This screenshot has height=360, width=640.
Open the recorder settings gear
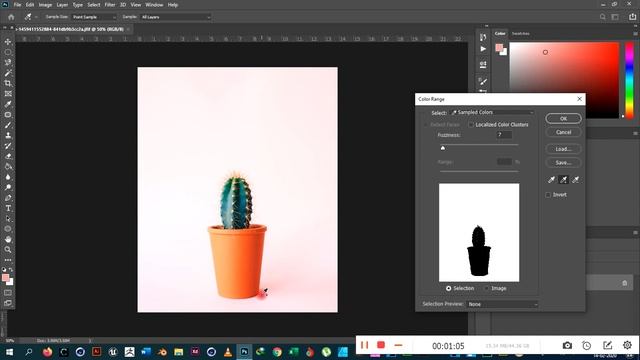click(627, 345)
